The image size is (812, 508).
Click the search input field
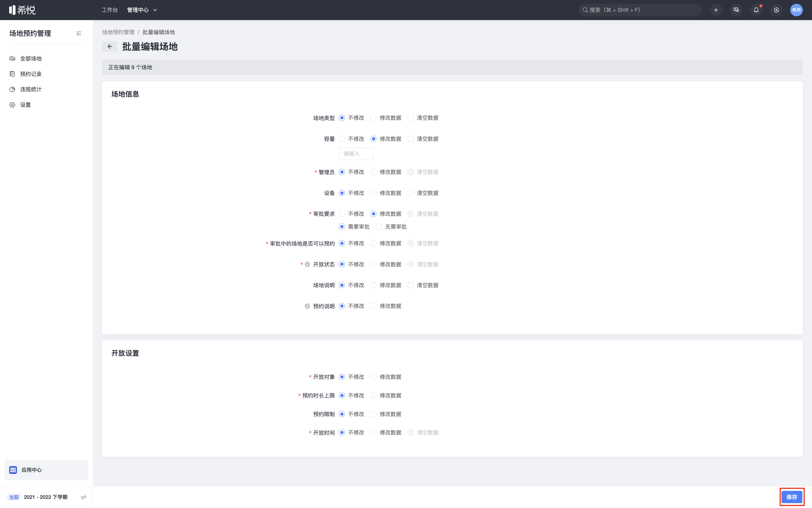coord(640,10)
